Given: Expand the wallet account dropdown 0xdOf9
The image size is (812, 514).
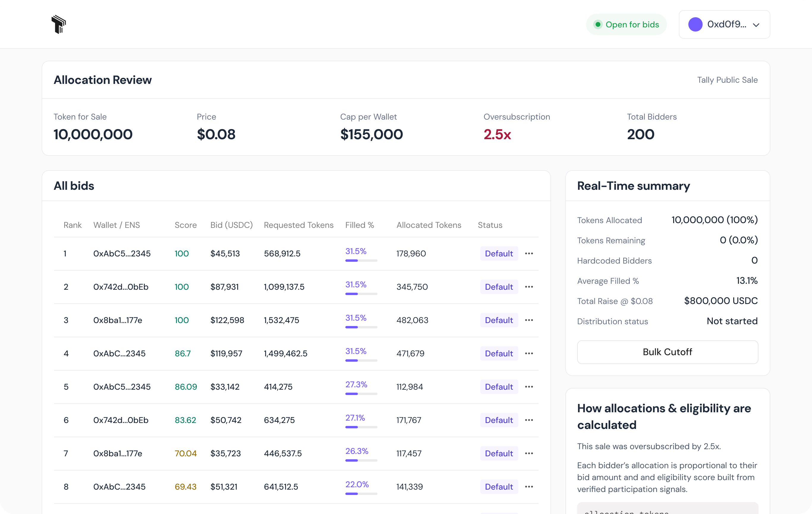Looking at the screenshot, I should tap(724, 24).
